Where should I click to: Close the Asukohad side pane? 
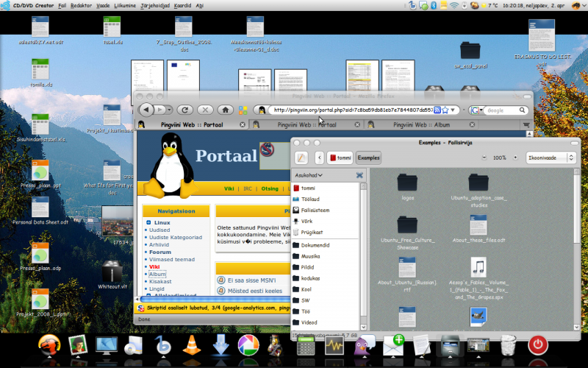(x=359, y=175)
